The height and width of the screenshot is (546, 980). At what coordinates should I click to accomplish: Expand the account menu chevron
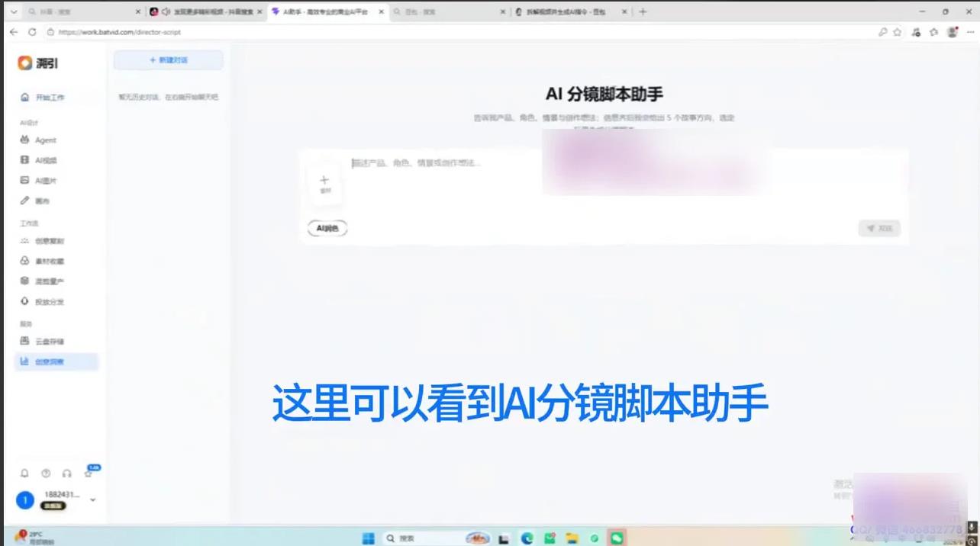point(93,500)
